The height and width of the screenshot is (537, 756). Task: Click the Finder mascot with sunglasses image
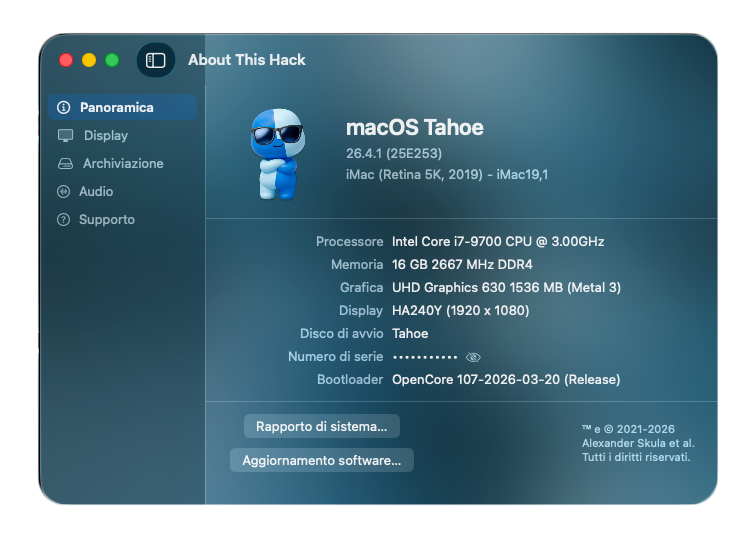[x=277, y=154]
